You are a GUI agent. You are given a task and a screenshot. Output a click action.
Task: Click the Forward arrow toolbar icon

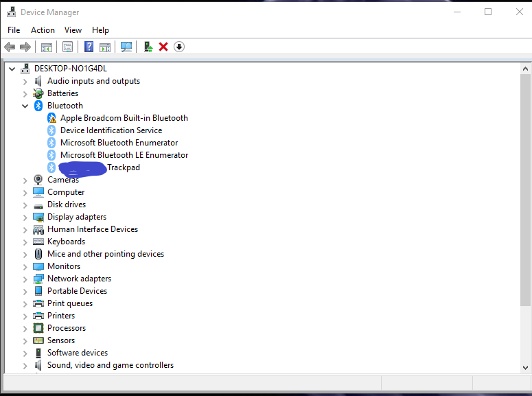(25, 47)
